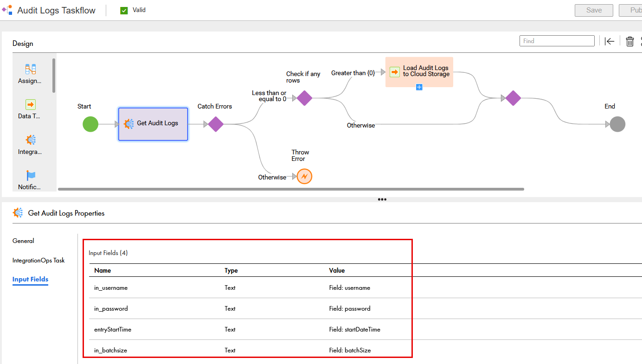The height and width of the screenshot is (364, 642).
Task: Open the Input Fields tab
Action: [30, 279]
